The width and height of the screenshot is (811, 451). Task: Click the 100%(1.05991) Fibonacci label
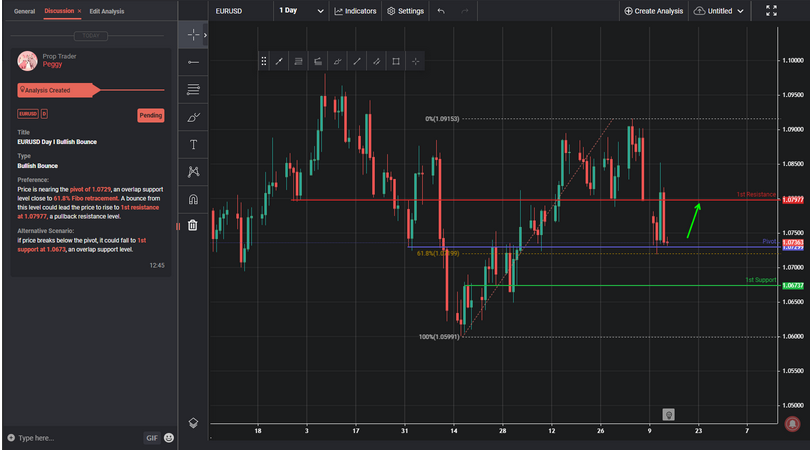pyautogui.click(x=439, y=337)
